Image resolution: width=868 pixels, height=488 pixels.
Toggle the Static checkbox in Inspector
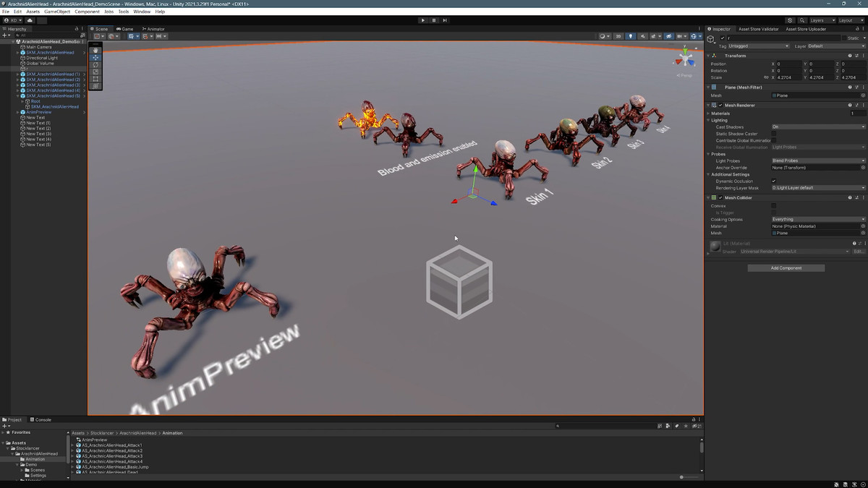pyautogui.click(x=843, y=38)
